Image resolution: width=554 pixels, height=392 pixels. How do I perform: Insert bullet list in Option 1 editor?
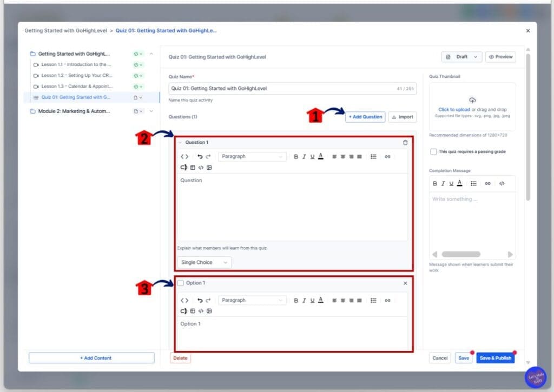point(373,301)
